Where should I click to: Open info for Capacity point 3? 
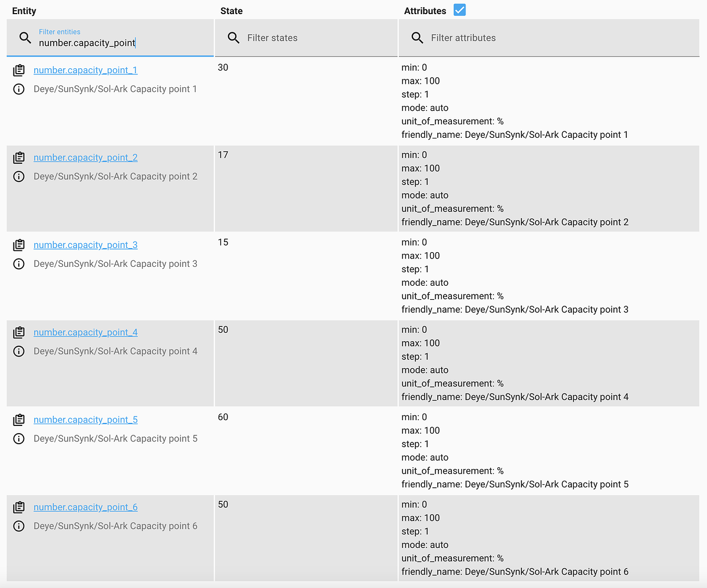coord(19,264)
